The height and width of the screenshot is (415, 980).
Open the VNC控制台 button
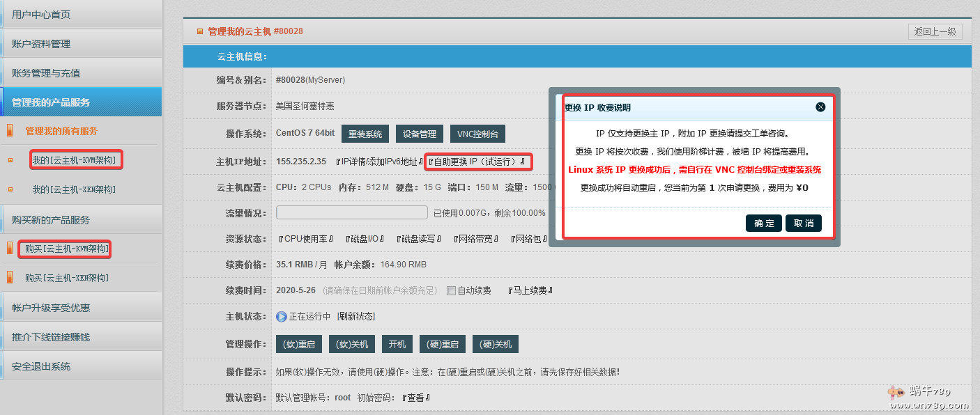pyautogui.click(x=477, y=134)
